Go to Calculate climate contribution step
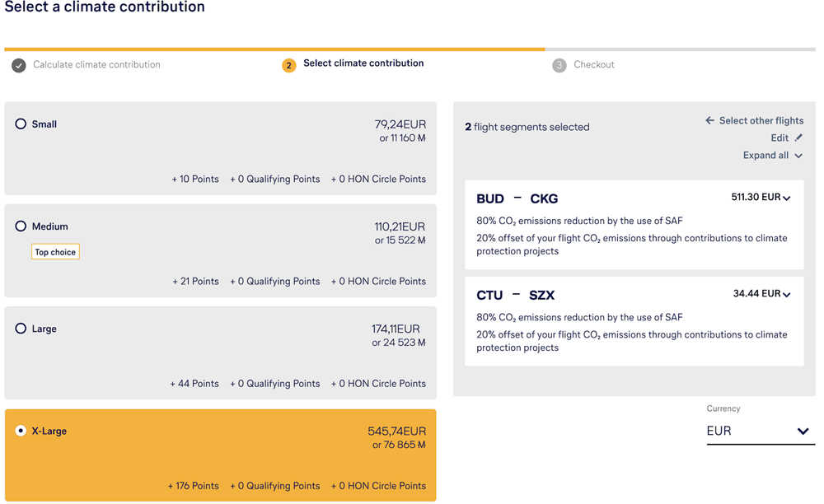The height and width of the screenshot is (504, 824). click(x=96, y=65)
